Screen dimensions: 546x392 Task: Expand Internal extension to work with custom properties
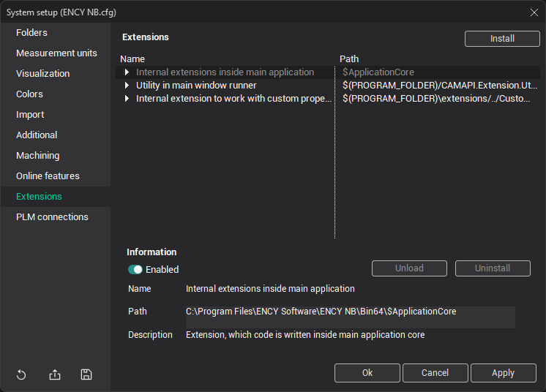coord(127,99)
